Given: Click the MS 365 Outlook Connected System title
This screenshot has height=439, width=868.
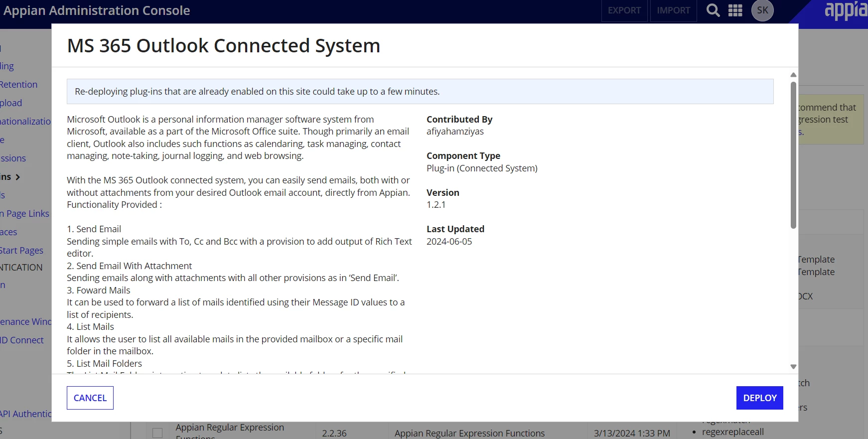Looking at the screenshot, I should tap(224, 46).
